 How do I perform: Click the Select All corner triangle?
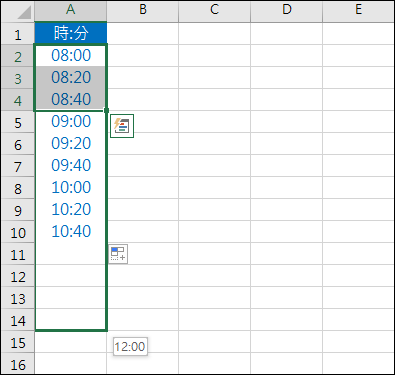pos(18,12)
